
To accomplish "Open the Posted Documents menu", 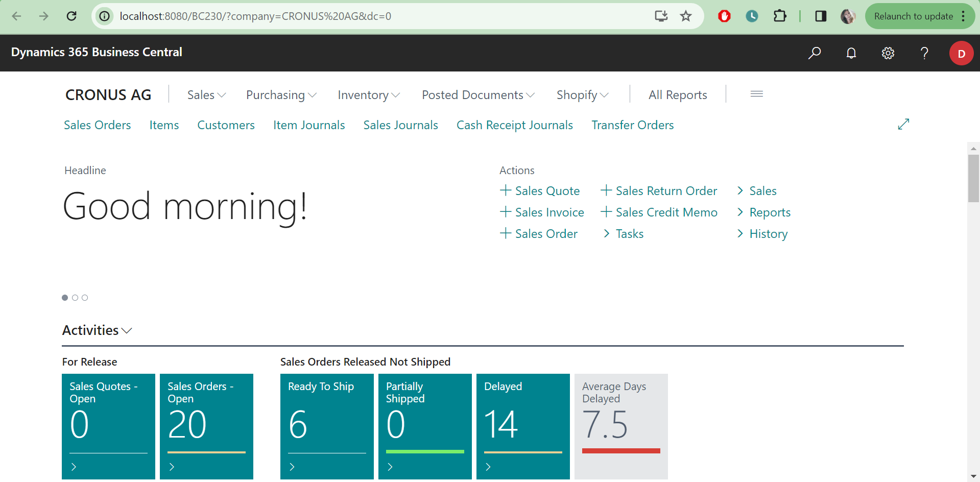I will click(478, 95).
